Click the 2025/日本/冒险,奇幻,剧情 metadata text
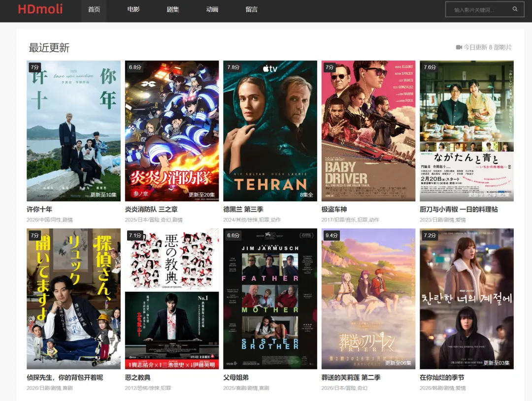The image size is (532, 401). [x=154, y=220]
